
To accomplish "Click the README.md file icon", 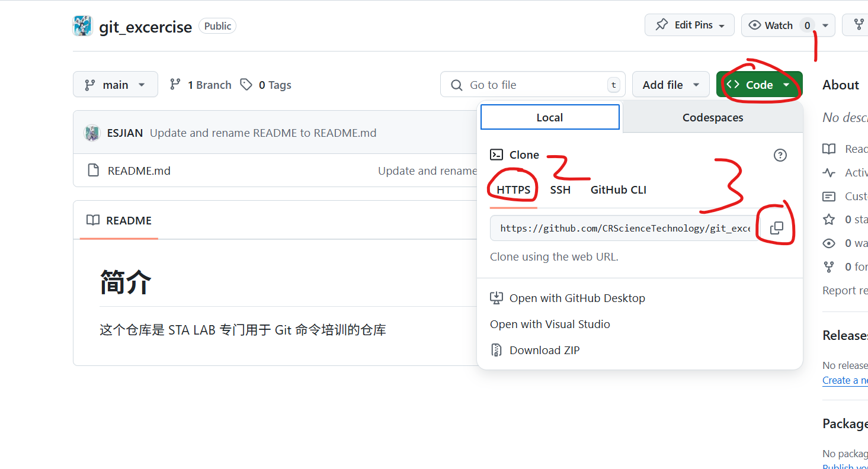I will (93, 171).
